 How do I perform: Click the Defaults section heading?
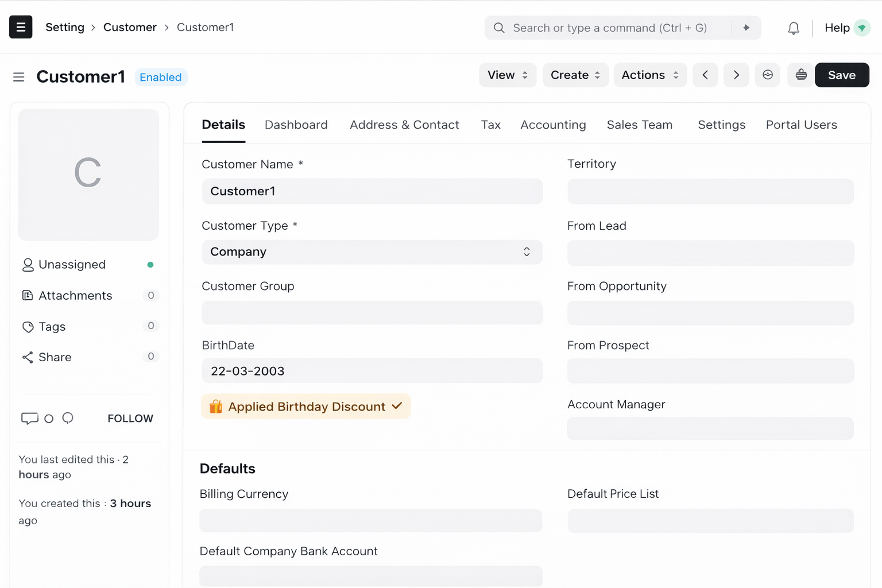227,469
